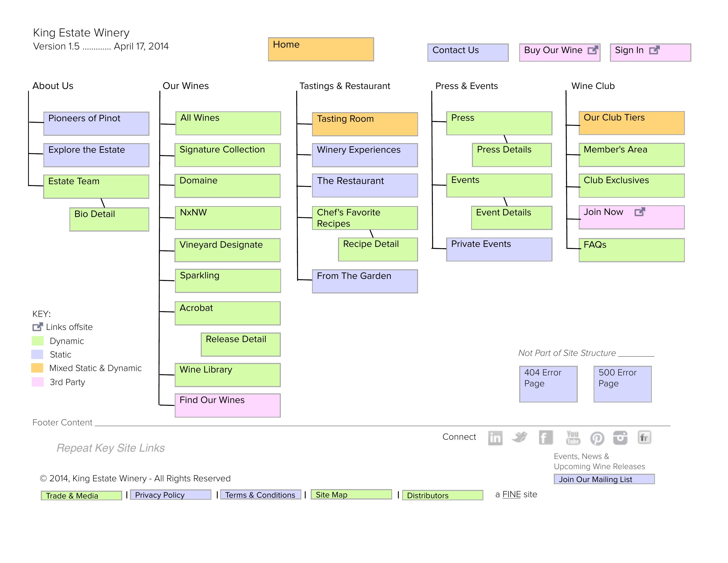Select the 404 Error Page box

click(548, 384)
